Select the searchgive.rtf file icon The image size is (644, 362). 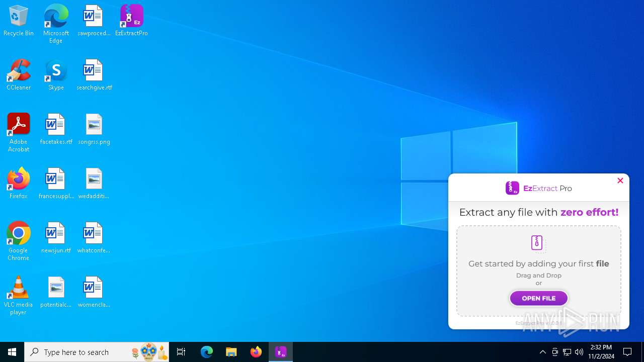click(x=94, y=75)
